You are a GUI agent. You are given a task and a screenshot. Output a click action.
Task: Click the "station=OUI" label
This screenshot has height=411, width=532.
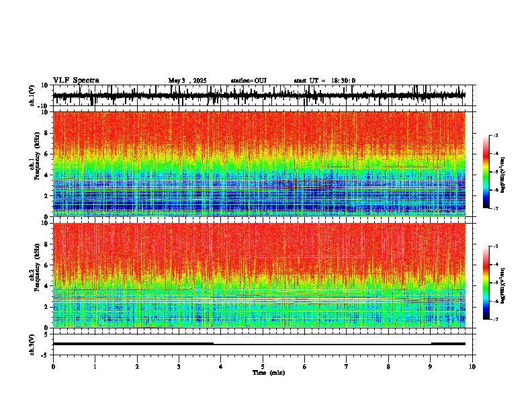pos(249,81)
